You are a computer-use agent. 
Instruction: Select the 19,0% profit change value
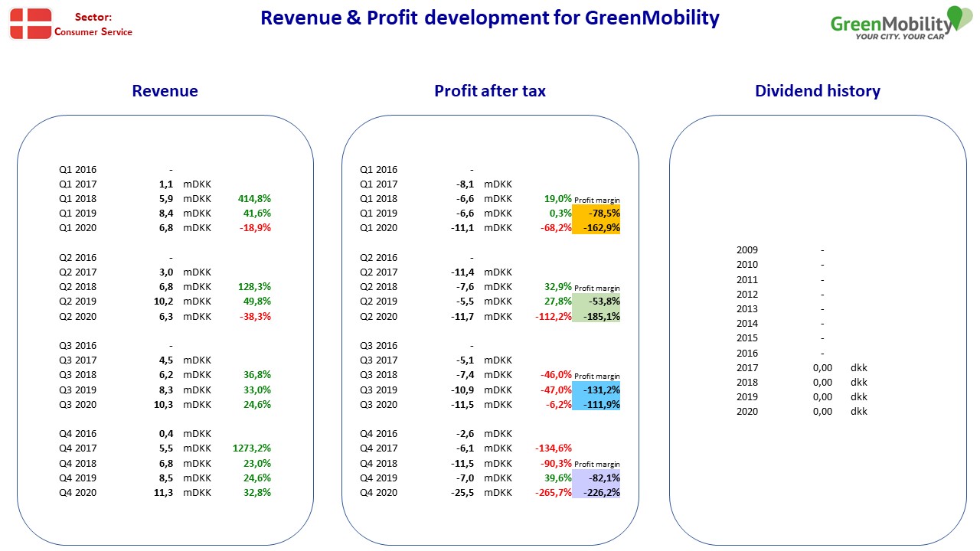click(x=558, y=199)
